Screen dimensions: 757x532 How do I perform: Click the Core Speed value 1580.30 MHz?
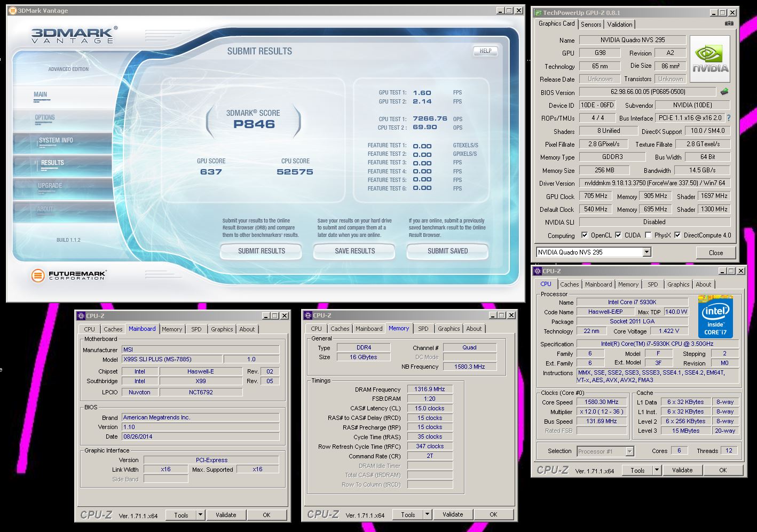(x=602, y=402)
